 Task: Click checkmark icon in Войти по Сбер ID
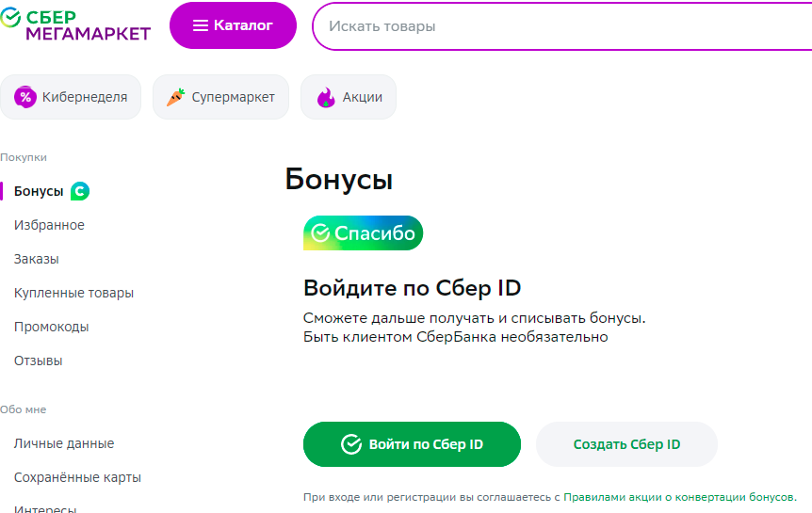click(x=351, y=444)
